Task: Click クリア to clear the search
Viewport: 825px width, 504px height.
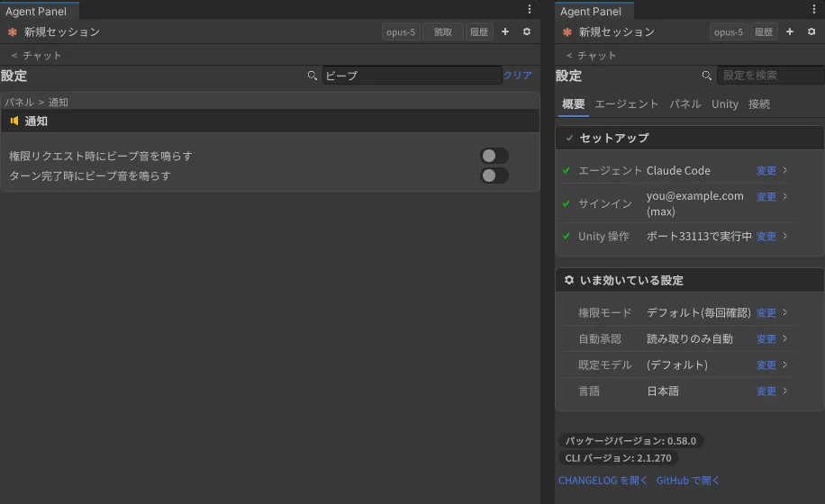Action: (517, 76)
